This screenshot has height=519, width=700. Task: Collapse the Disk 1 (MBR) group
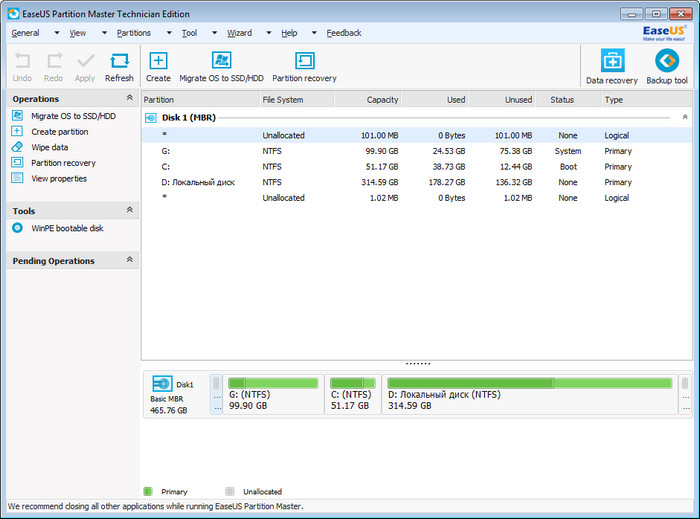click(x=685, y=117)
